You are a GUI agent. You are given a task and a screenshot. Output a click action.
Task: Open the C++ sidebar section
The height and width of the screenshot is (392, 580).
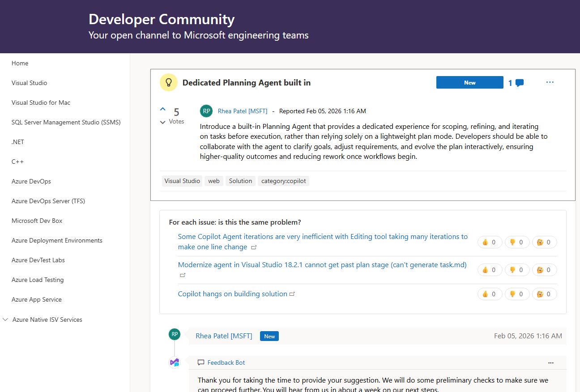[x=17, y=162]
